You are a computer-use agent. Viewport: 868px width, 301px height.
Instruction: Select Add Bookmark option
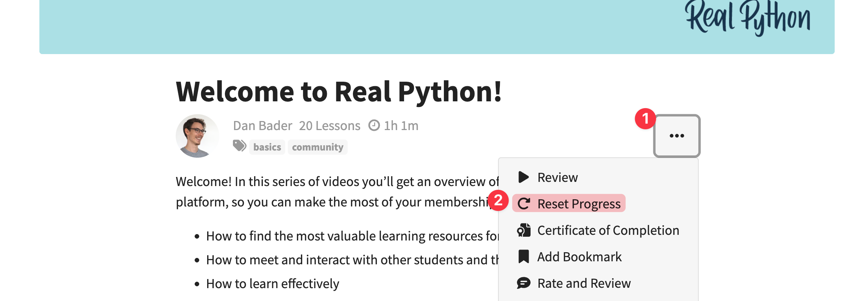click(579, 257)
